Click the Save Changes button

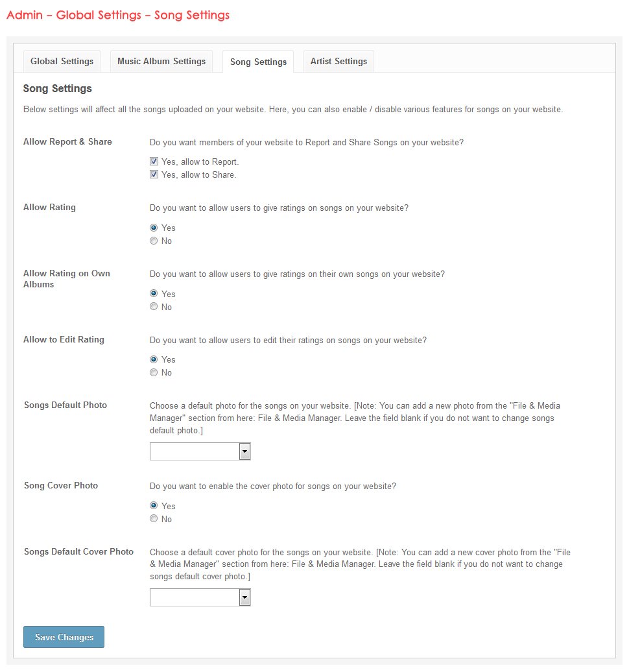[x=64, y=637]
